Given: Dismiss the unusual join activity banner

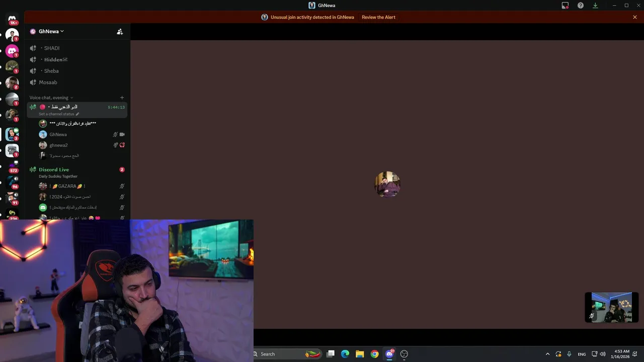Looking at the screenshot, I should [635, 17].
